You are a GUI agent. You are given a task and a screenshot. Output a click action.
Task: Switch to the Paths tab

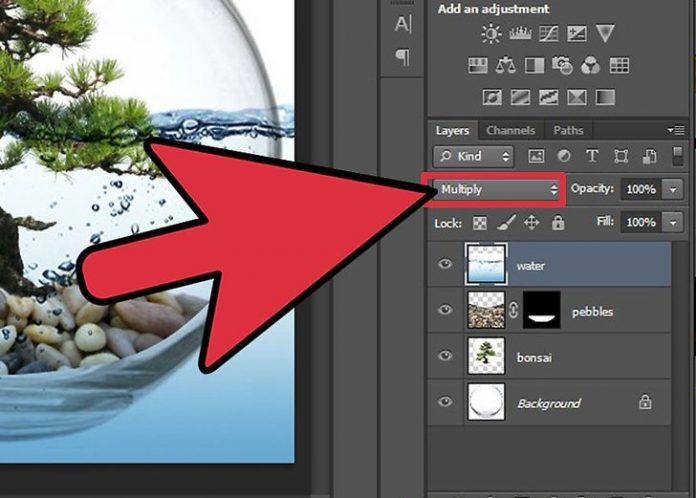point(568,130)
